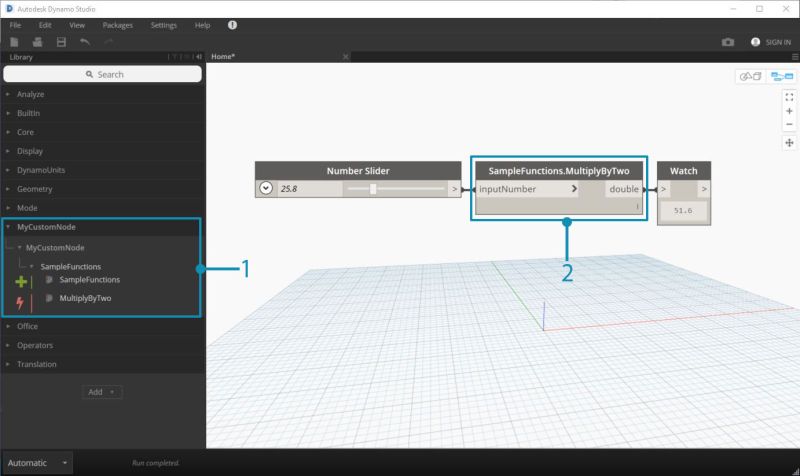Collapse the top MyCustomNode category
Image resolution: width=800 pixels, height=476 pixels.
(x=8, y=227)
